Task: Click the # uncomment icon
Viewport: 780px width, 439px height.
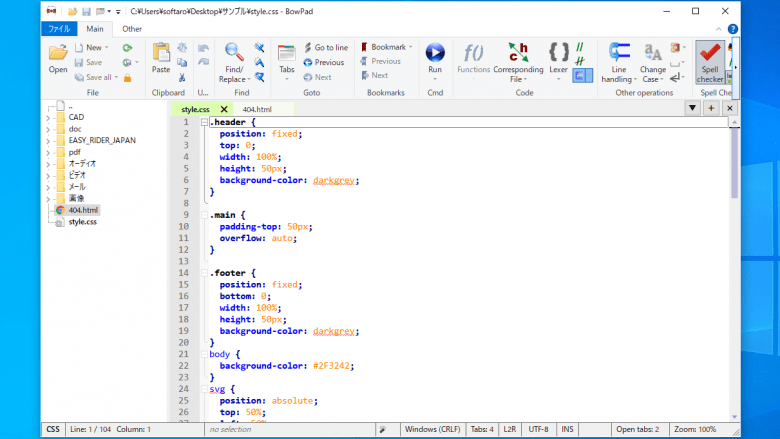Action: coord(580,61)
